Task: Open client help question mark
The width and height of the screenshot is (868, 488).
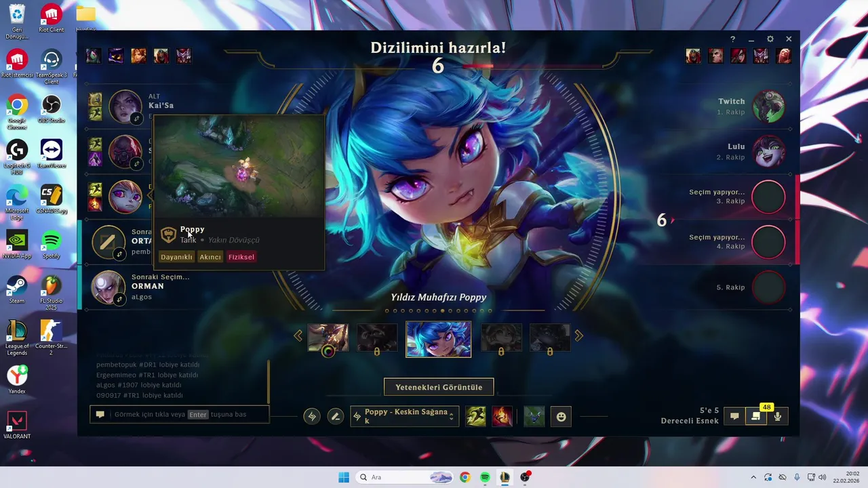Action: click(x=732, y=39)
